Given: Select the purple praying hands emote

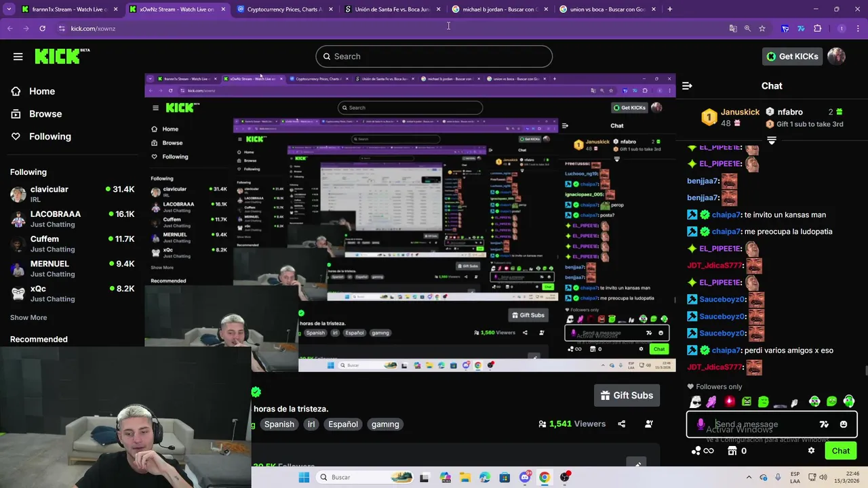Looking at the screenshot, I should pyautogui.click(x=711, y=402).
